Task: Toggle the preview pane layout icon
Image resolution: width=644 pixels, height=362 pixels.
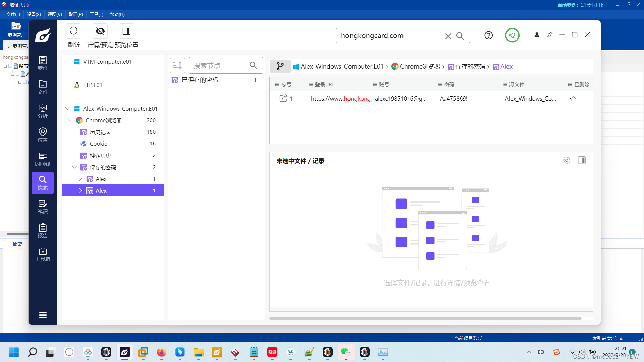Action: [x=582, y=160]
